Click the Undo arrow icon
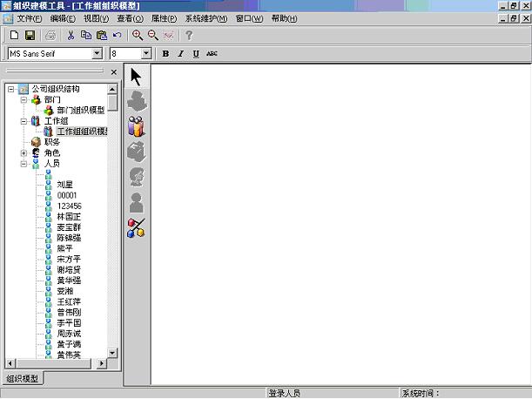Image resolution: width=532 pixels, height=399 pixels. tap(117, 35)
